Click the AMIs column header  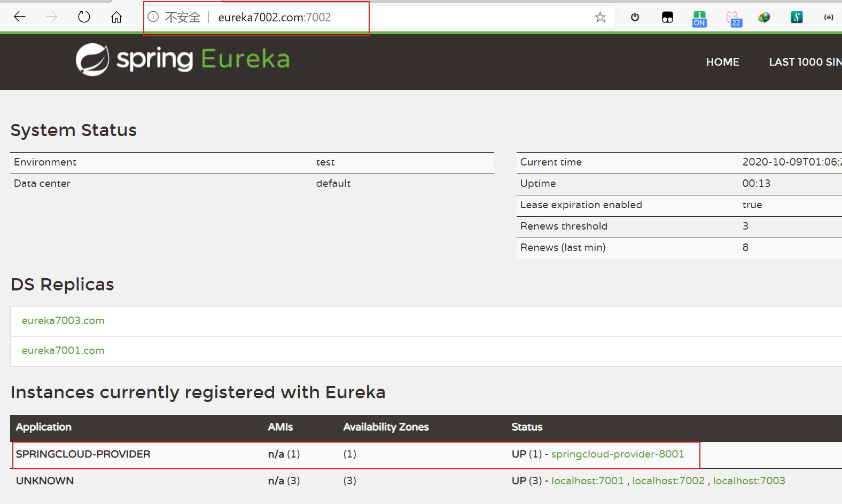coord(280,427)
